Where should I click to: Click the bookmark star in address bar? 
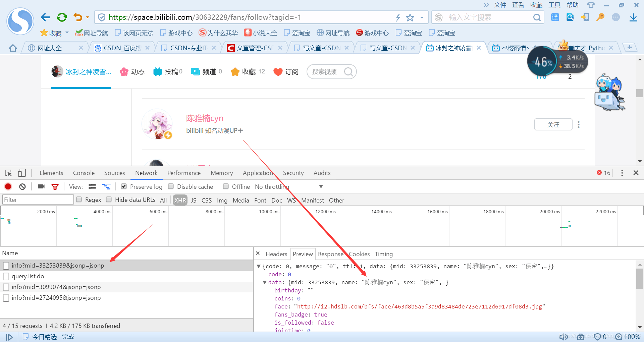point(410,17)
